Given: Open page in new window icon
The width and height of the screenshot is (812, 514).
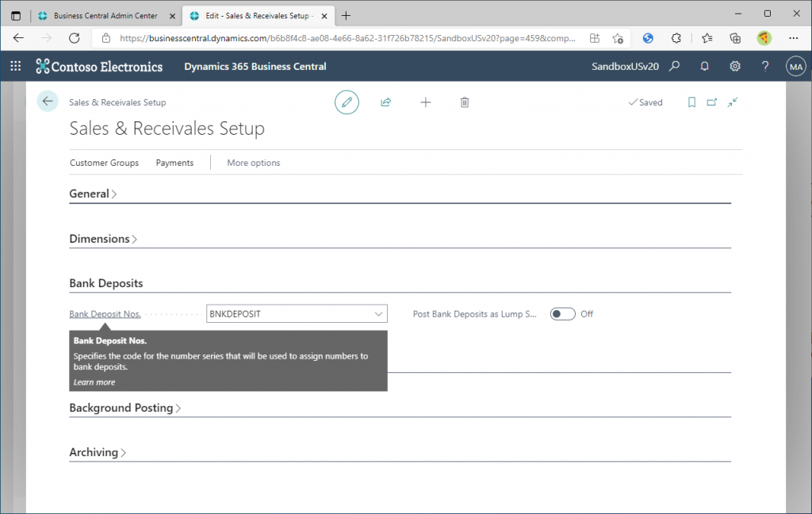Looking at the screenshot, I should 711,102.
